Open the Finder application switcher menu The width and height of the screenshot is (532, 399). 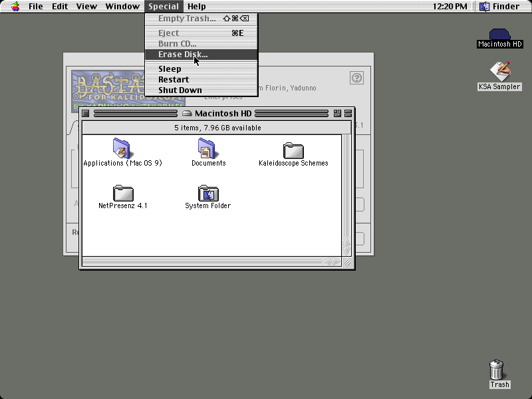tap(499, 6)
